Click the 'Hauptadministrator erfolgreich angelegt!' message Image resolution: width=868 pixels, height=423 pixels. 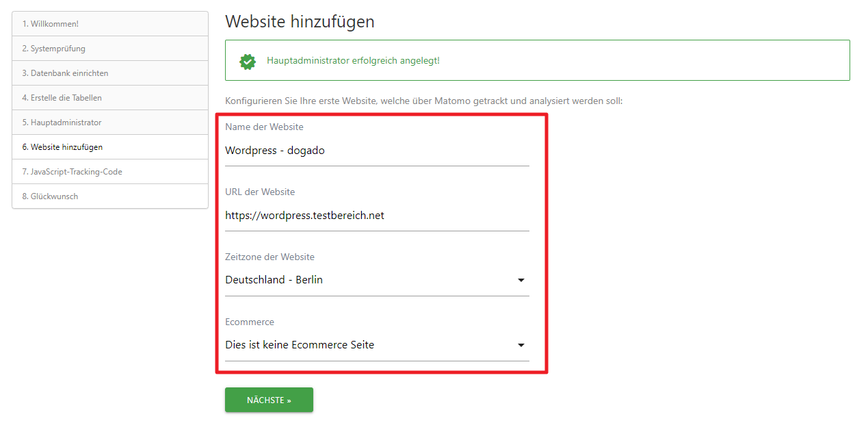353,61
